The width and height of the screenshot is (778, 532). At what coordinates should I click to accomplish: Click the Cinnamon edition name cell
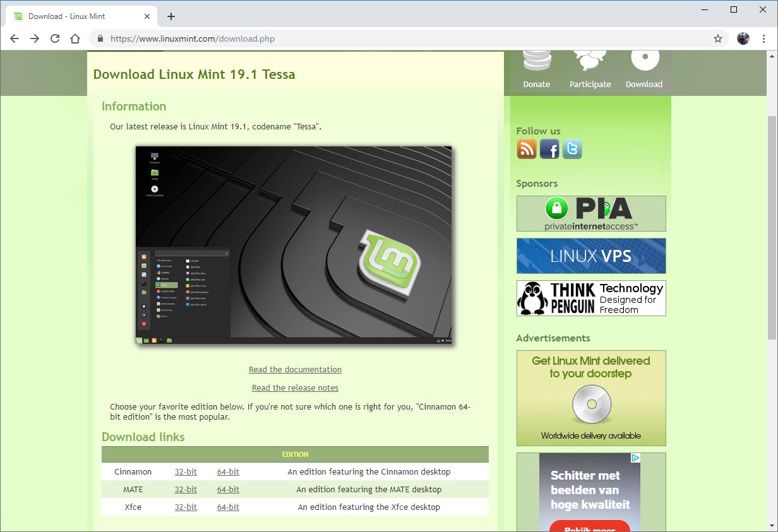pos(133,471)
